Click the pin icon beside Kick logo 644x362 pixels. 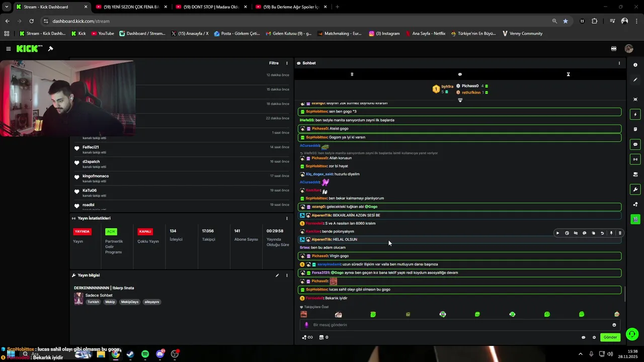click(50, 49)
